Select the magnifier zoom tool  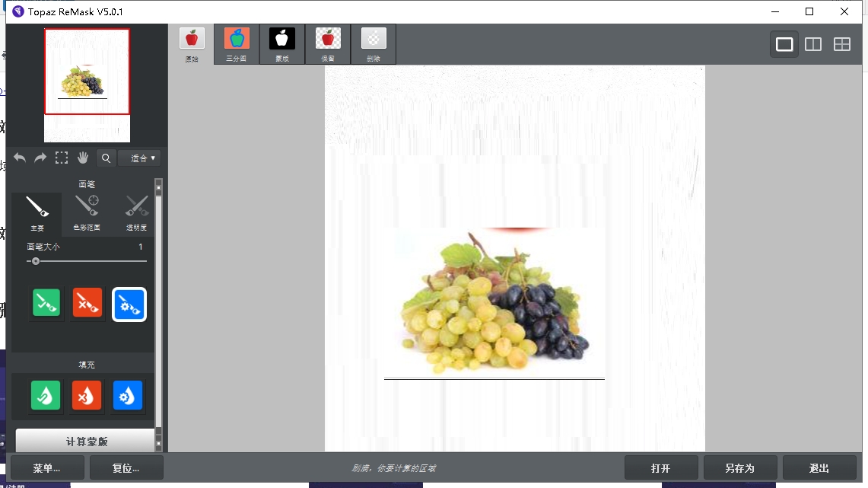106,158
